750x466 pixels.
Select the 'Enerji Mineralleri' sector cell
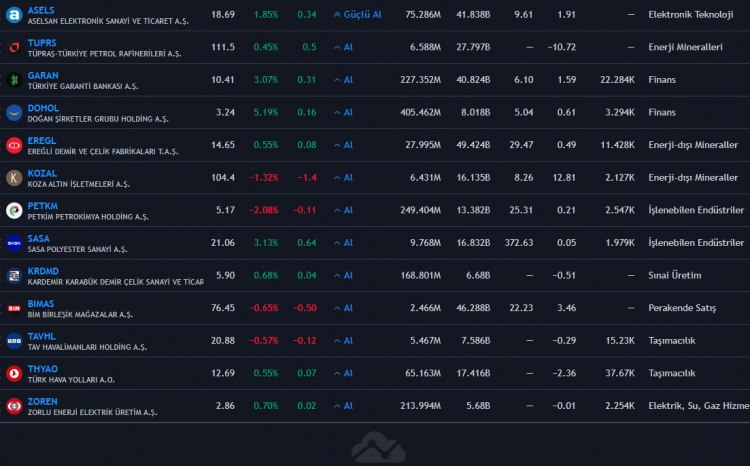coord(685,47)
